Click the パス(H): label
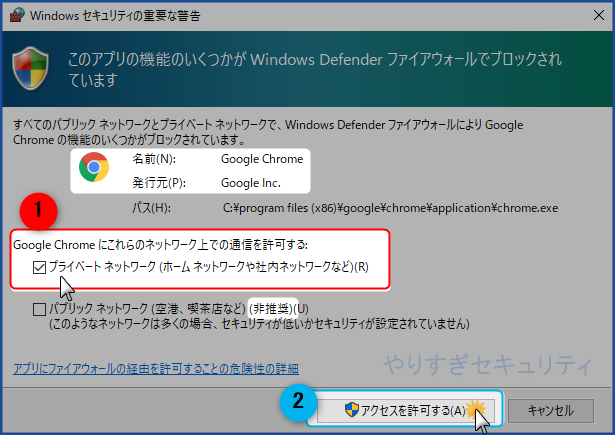This screenshot has width=615, height=435. pos(151,208)
